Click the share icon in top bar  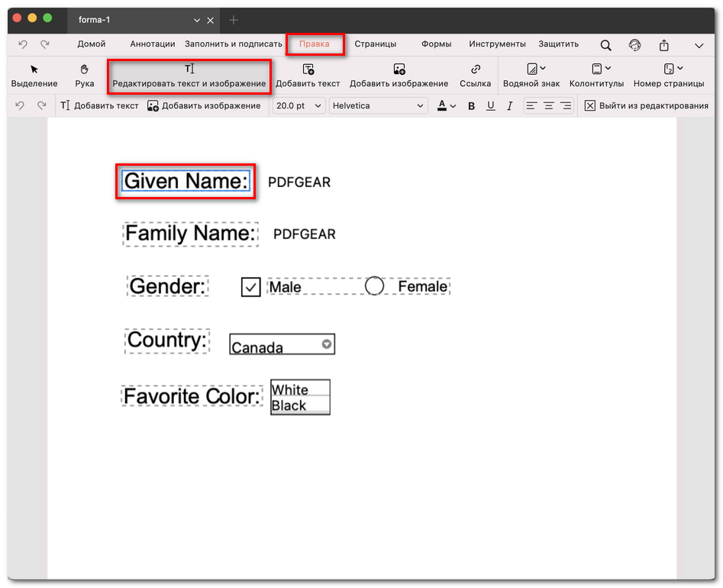click(664, 45)
